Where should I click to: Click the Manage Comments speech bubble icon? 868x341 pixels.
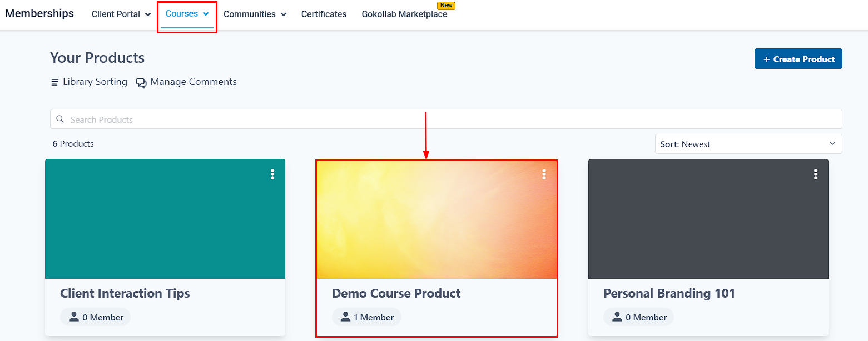pos(141,83)
